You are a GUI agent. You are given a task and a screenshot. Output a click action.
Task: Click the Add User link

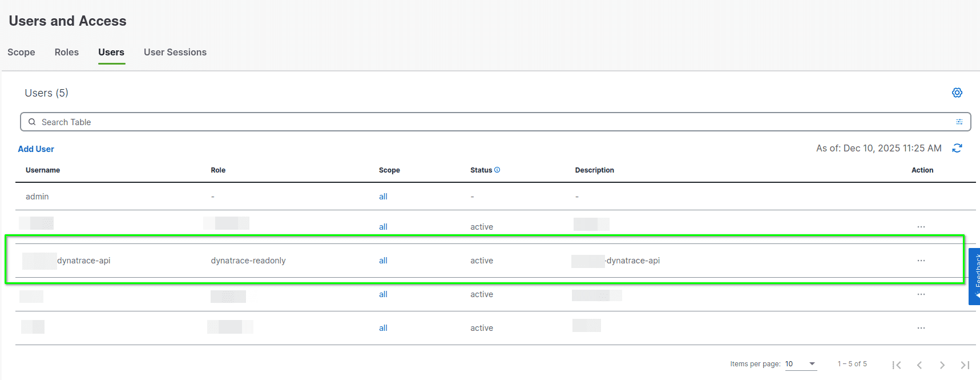tap(36, 149)
